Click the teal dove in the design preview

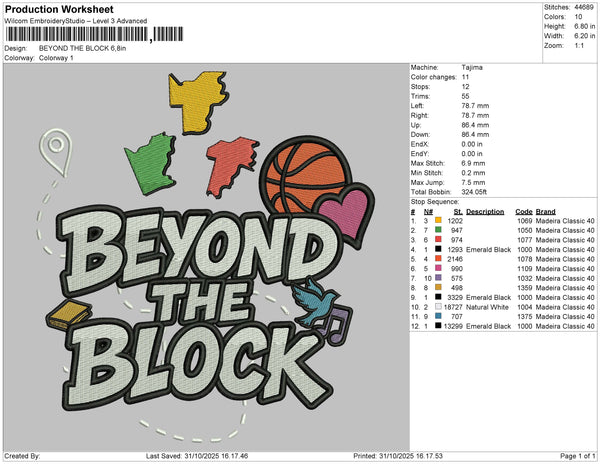(x=314, y=302)
